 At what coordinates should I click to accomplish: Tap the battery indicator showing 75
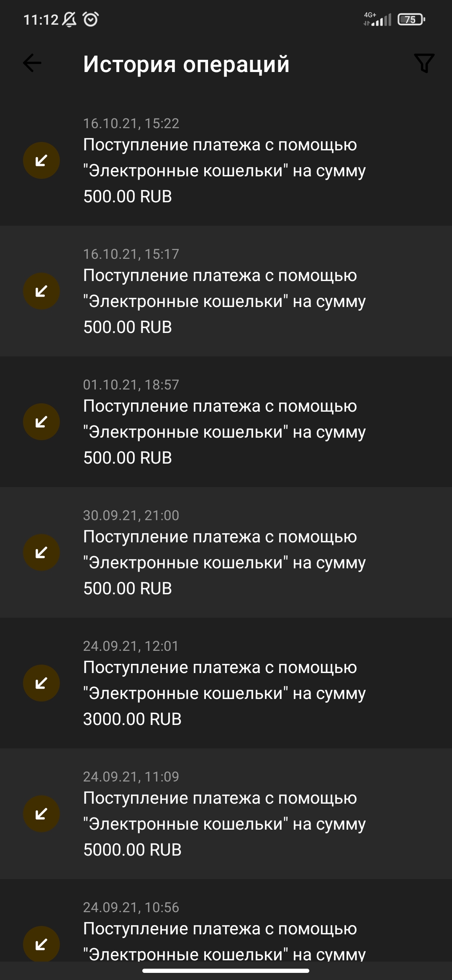pos(411,19)
